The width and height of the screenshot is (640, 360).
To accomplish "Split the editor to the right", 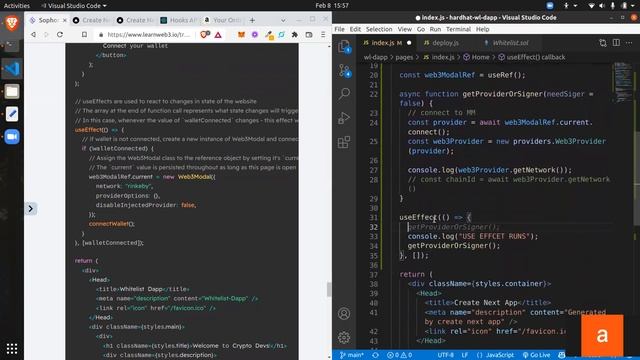I will coord(616,43).
